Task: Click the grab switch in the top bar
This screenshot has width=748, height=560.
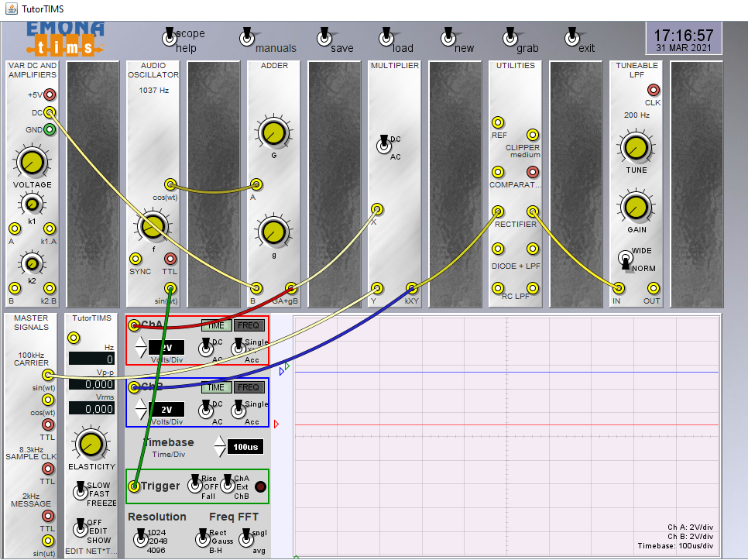Action: (x=510, y=37)
